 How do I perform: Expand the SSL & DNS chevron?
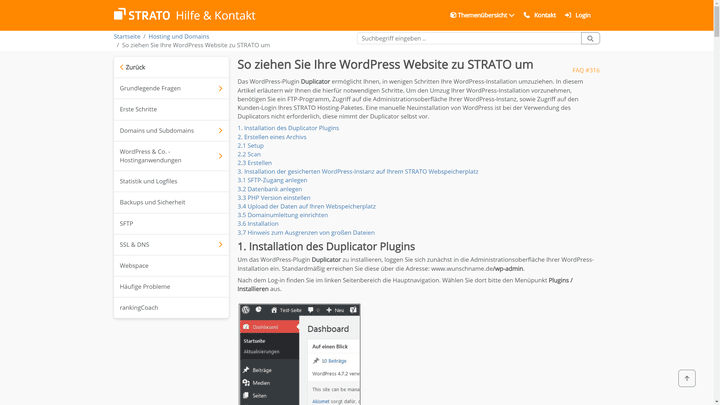[220, 244]
